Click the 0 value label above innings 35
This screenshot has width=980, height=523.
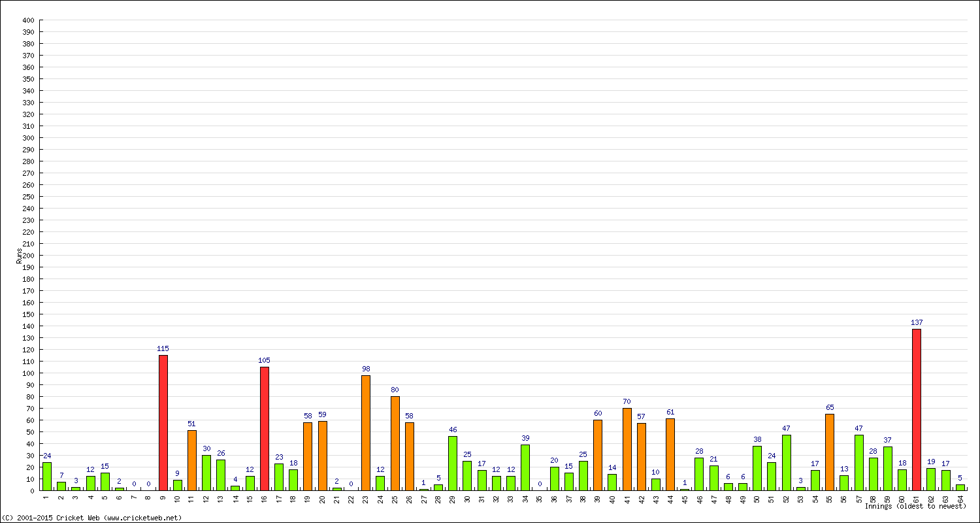pyautogui.click(x=540, y=484)
